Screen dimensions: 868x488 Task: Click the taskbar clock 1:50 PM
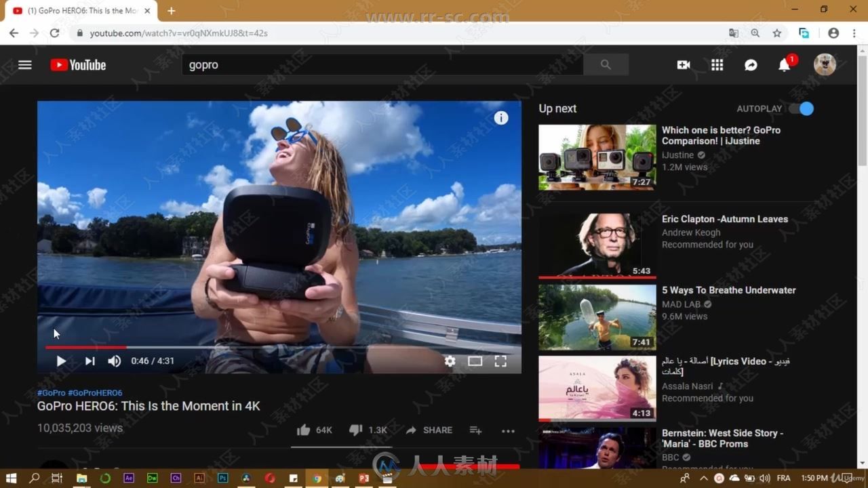[814, 478]
